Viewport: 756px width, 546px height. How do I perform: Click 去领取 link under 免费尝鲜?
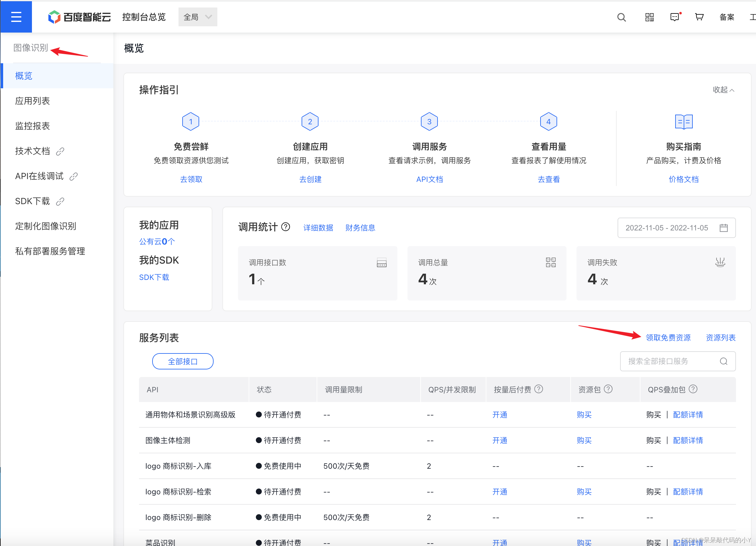click(191, 179)
